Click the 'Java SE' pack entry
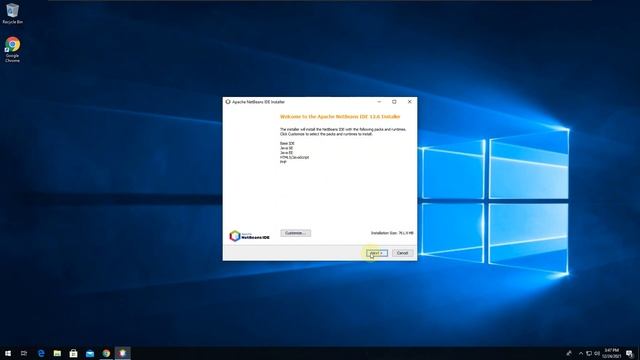 pyautogui.click(x=287, y=148)
